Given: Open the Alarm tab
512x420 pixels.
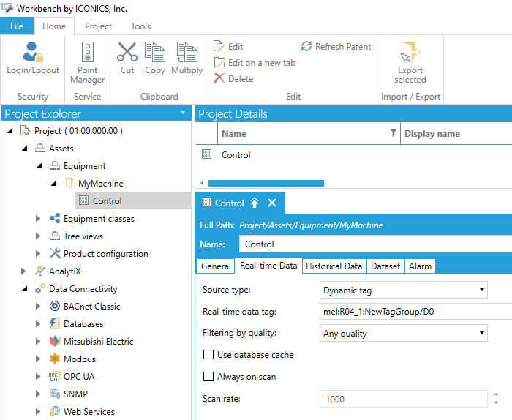Looking at the screenshot, I should click(x=420, y=266).
